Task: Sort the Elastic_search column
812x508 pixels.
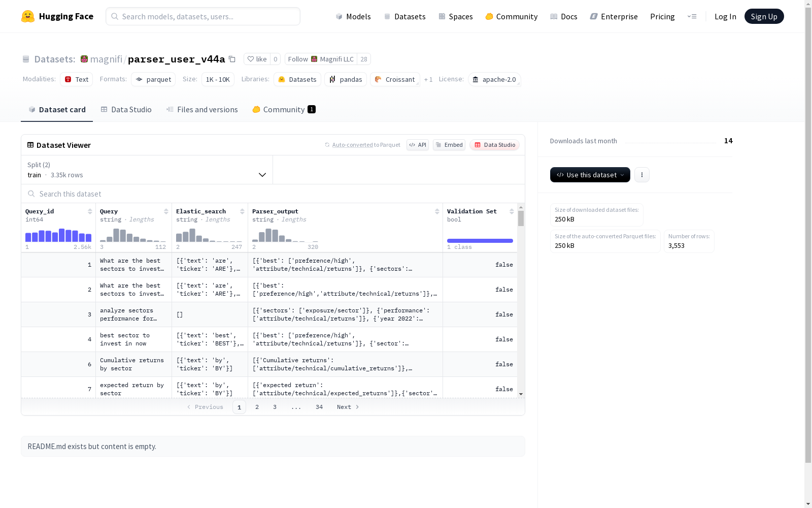Action: click(x=242, y=211)
